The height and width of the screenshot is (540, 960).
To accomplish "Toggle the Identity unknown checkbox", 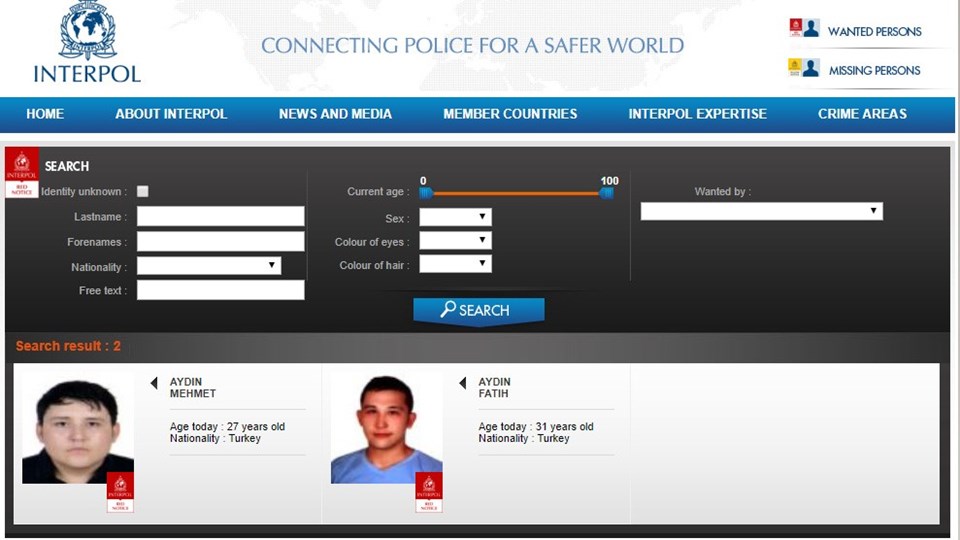I will [x=143, y=191].
